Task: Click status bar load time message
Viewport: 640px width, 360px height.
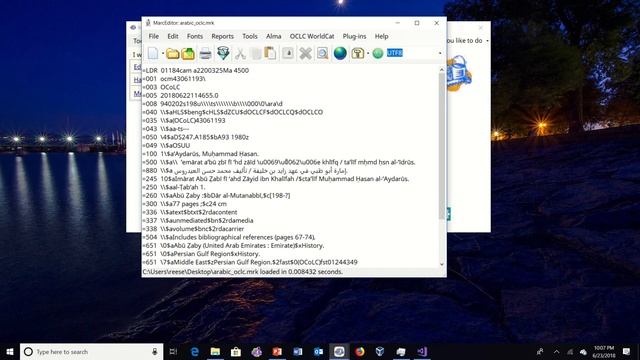Action: click(243, 272)
